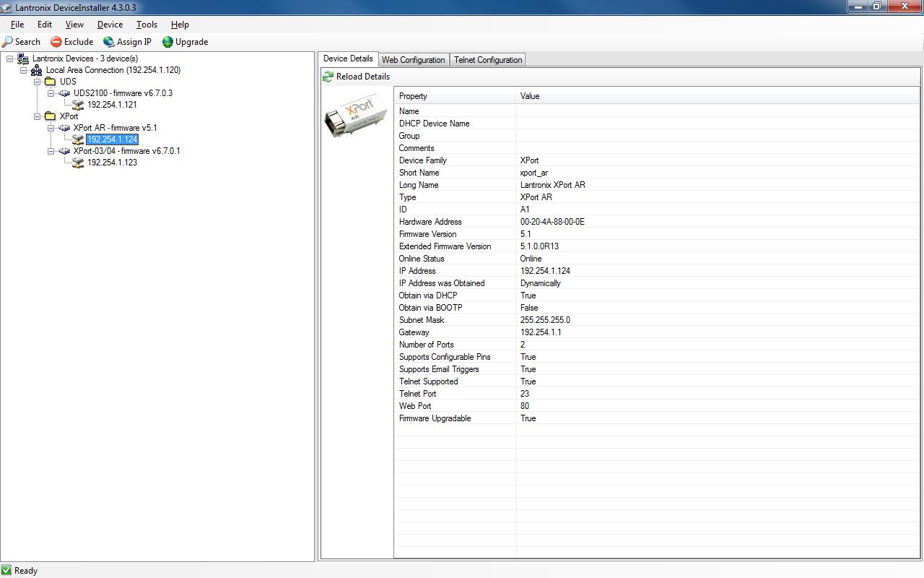The height and width of the screenshot is (578, 924).
Task: Switch to the Web Configuration tab
Action: point(413,60)
